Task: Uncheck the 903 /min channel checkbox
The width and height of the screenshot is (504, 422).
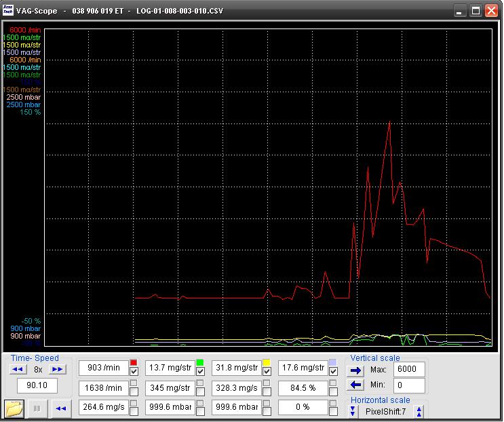Action: (134, 372)
